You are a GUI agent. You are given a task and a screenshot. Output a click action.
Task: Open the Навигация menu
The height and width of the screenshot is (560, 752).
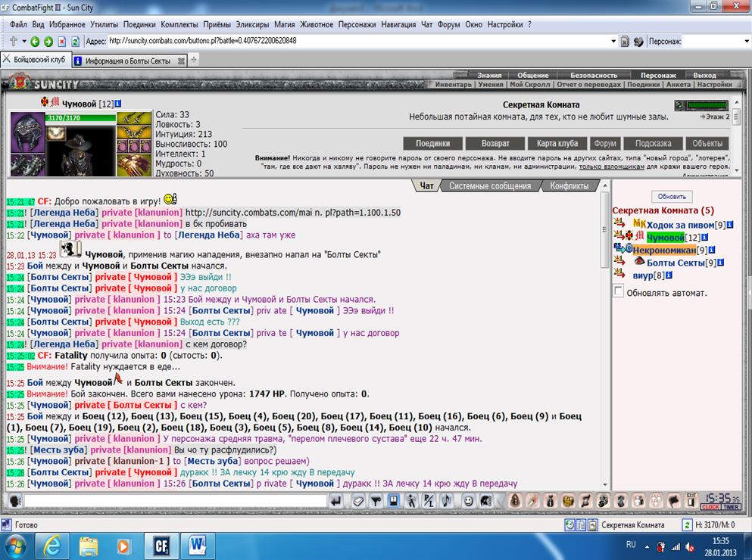(x=398, y=24)
